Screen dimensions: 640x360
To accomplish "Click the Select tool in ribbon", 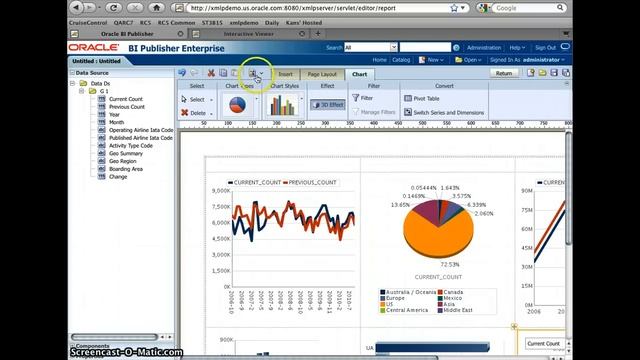I will click(193, 99).
